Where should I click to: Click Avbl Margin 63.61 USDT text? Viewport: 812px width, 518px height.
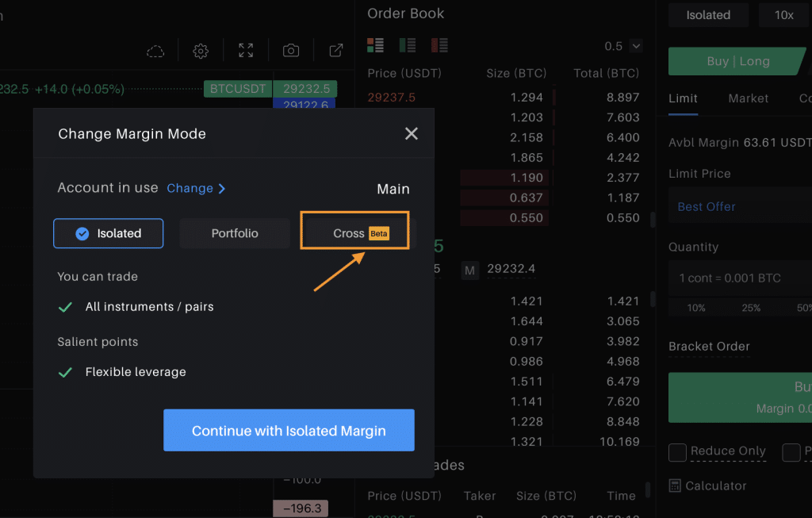coord(740,143)
